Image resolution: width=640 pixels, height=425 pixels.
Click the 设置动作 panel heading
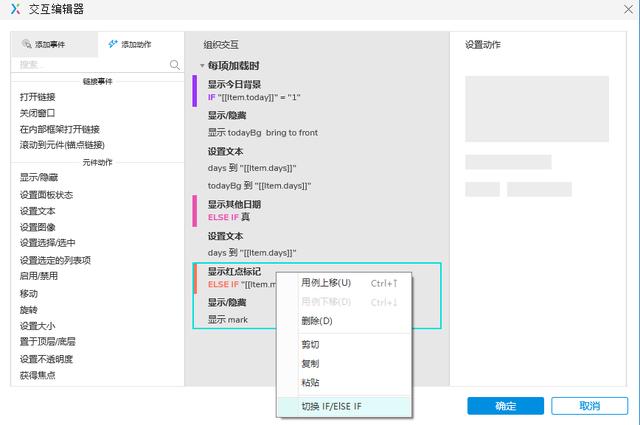point(482,45)
